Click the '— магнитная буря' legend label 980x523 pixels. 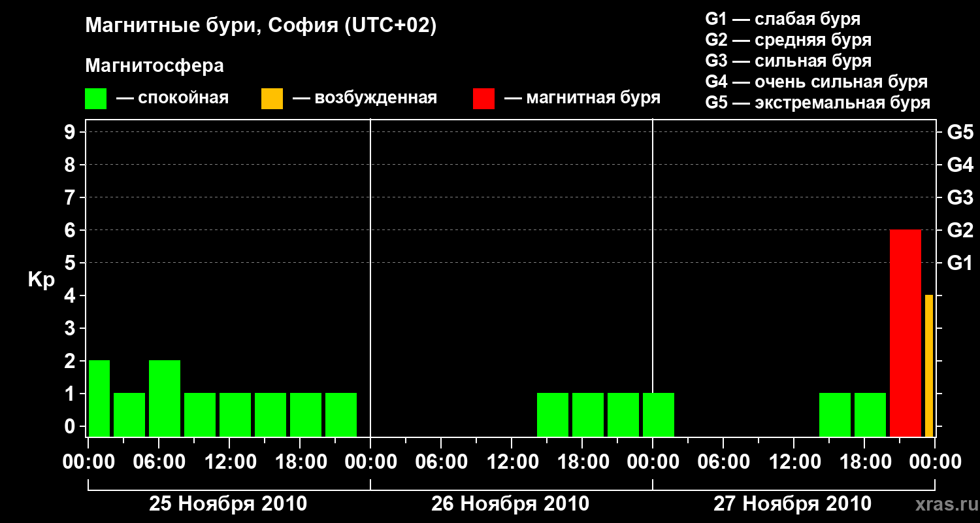582,98
